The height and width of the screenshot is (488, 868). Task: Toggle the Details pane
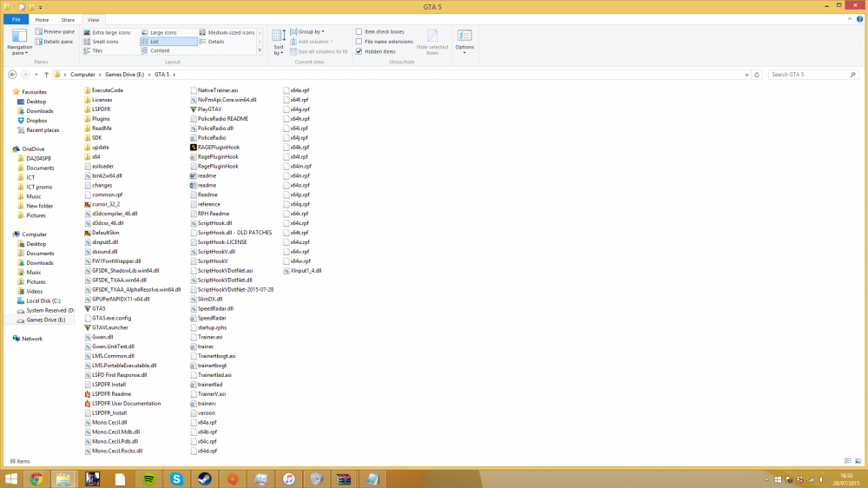54,42
